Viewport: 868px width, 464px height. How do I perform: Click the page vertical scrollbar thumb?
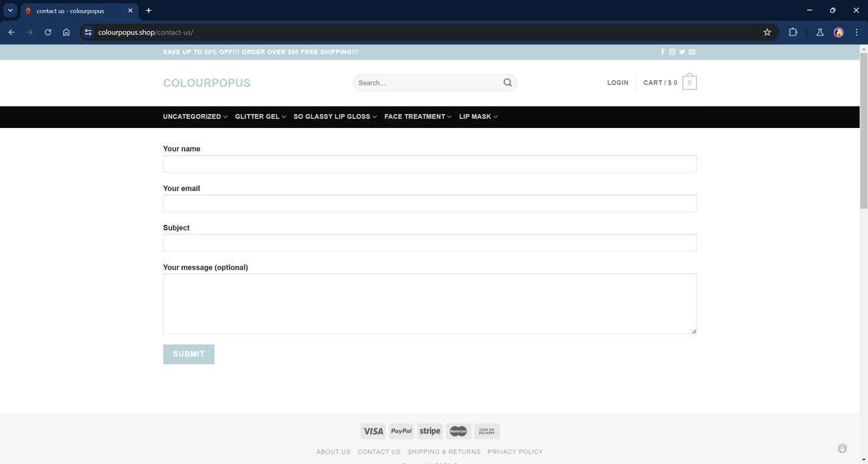click(x=863, y=131)
